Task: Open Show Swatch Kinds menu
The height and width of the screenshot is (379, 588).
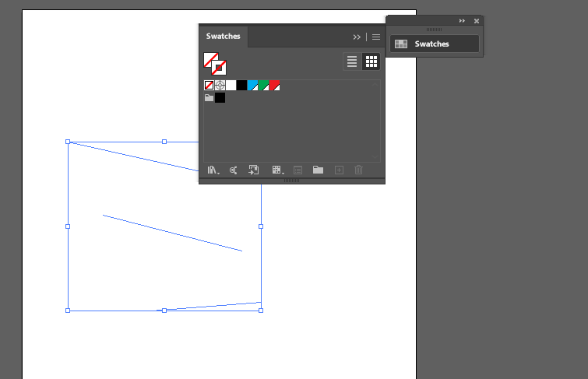Action: click(278, 170)
